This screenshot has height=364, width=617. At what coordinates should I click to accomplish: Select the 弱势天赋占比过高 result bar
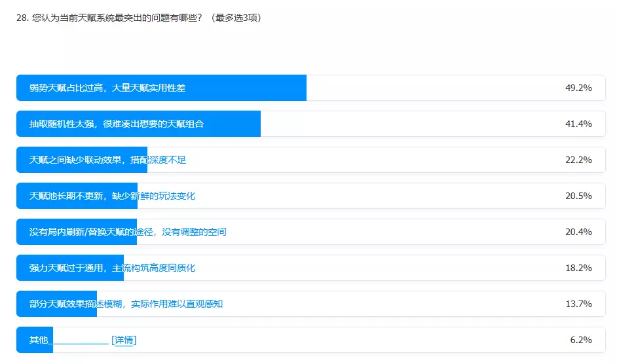point(310,88)
